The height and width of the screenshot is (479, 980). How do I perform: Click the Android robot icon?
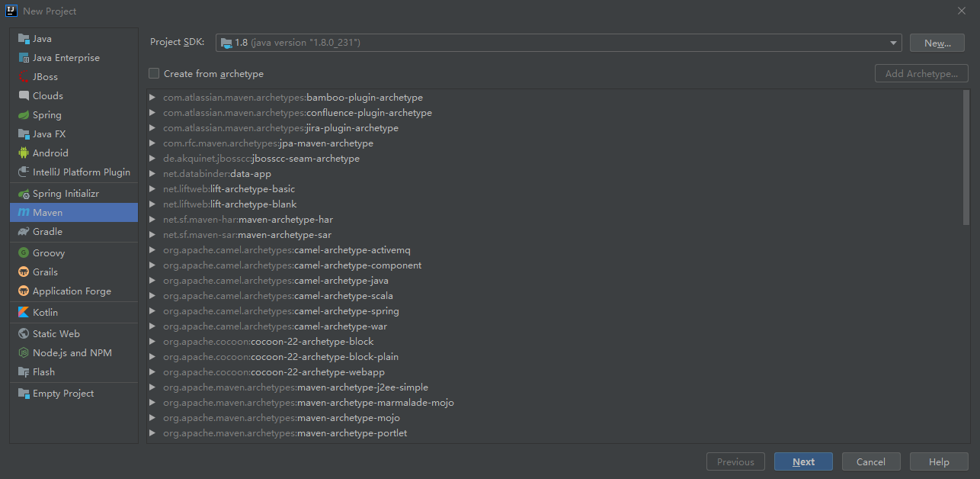pyautogui.click(x=24, y=153)
